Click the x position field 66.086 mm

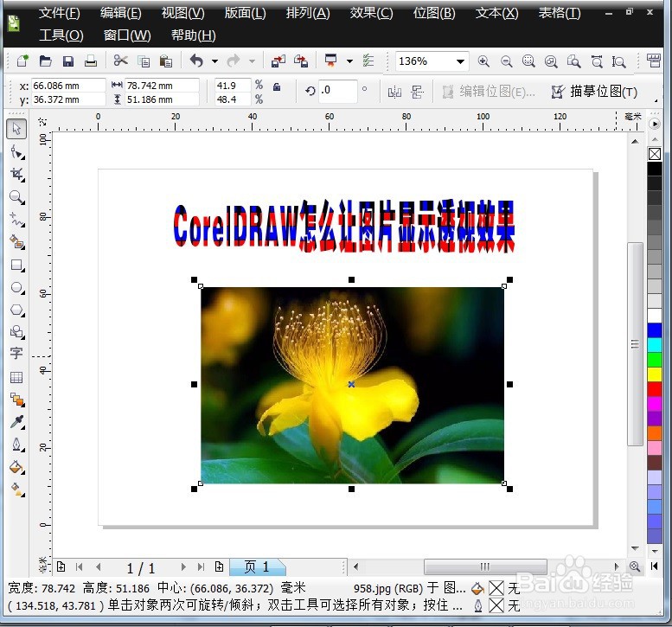pyautogui.click(x=68, y=86)
